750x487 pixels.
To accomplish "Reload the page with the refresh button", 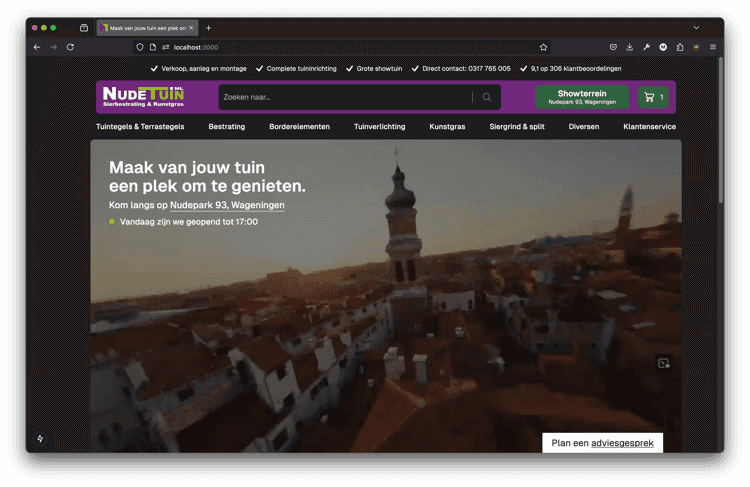I will point(70,47).
